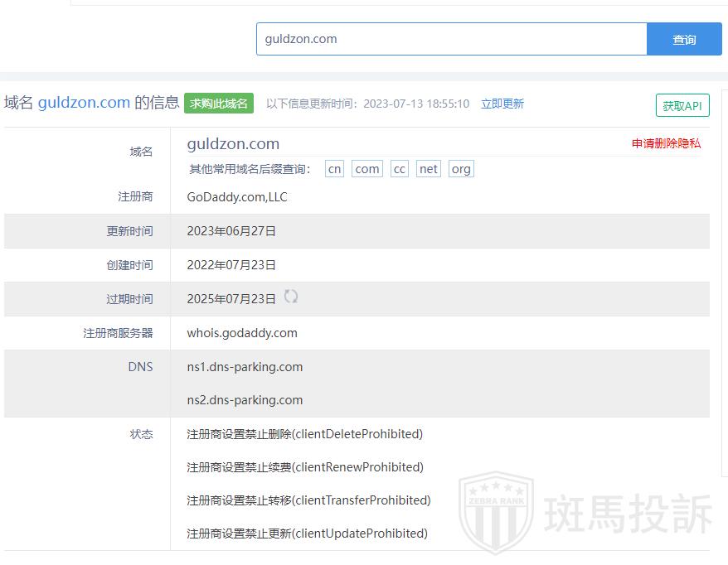Click the update timestamp 2023-07-13 18:55:10
Viewport: 728px width, 565px height.
[416, 104]
